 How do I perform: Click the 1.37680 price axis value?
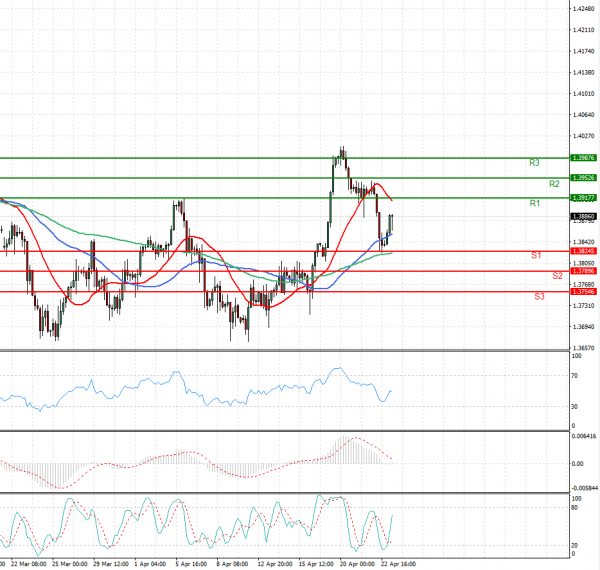point(584,284)
